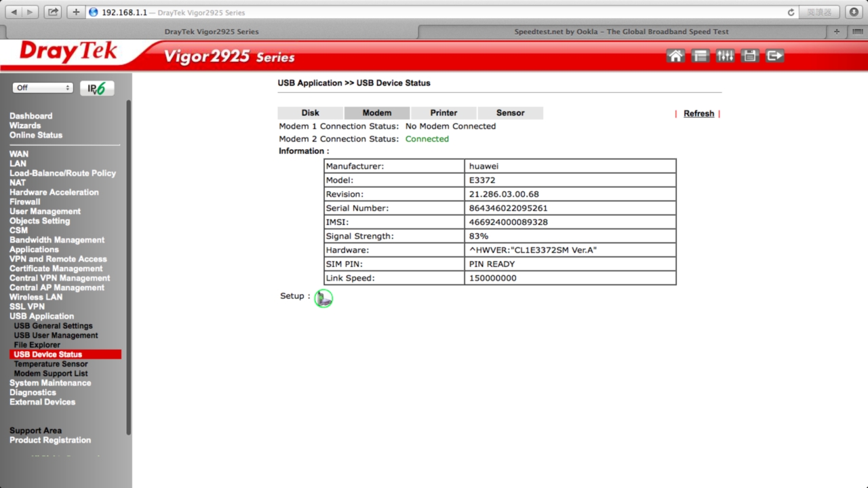Open Bandwidth Management menu
The image size is (868, 488).
pos(57,239)
